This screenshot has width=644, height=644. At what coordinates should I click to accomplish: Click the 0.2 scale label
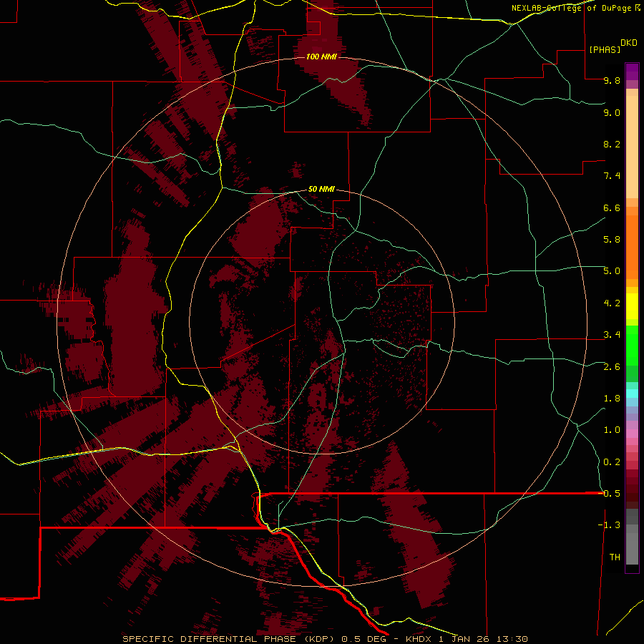point(612,462)
